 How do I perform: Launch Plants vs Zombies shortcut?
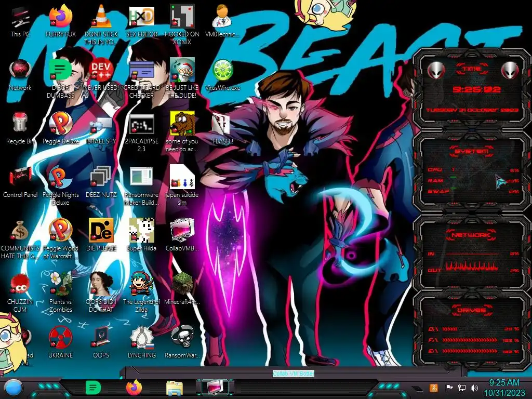click(60, 284)
